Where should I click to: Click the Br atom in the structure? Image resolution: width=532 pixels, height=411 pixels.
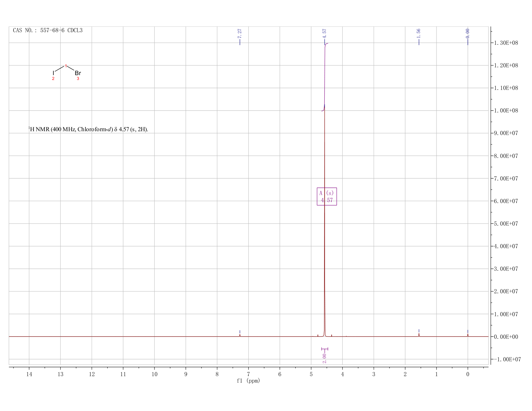pos(78,73)
